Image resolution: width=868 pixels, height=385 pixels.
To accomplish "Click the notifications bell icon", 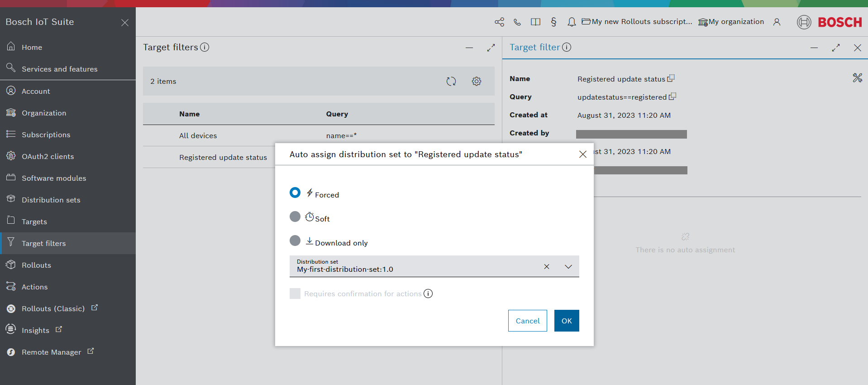I will point(572,22).
